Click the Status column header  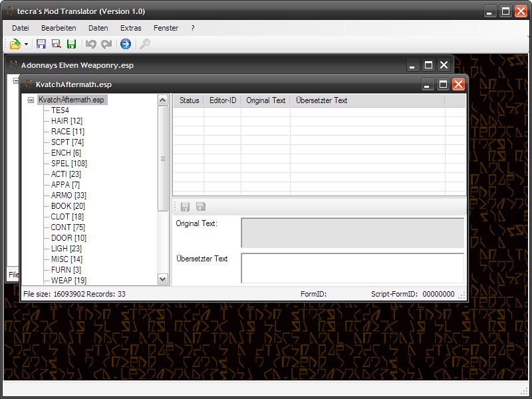pos(189,100)
